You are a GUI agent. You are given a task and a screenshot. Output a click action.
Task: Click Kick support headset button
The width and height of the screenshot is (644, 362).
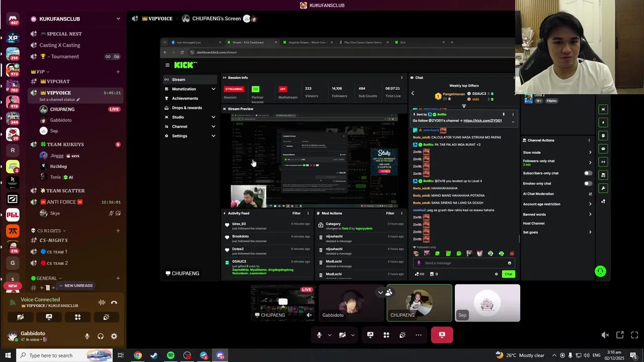(600, 271)
